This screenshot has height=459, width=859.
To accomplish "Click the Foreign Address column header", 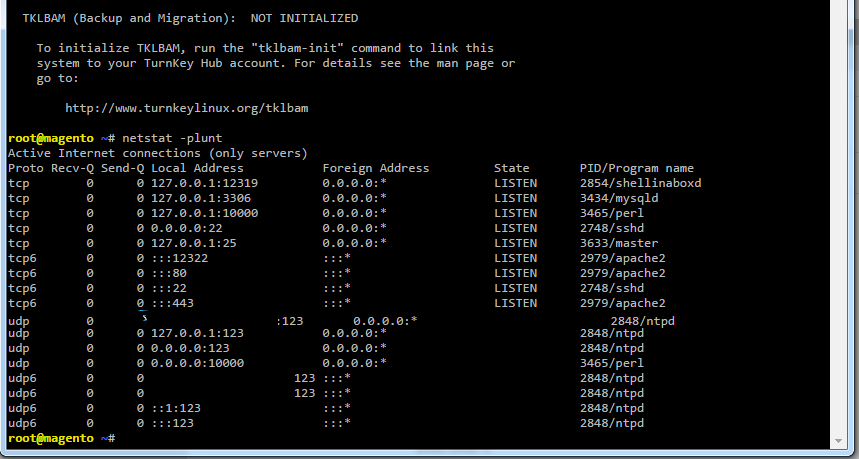I will (x=375, y=168).
